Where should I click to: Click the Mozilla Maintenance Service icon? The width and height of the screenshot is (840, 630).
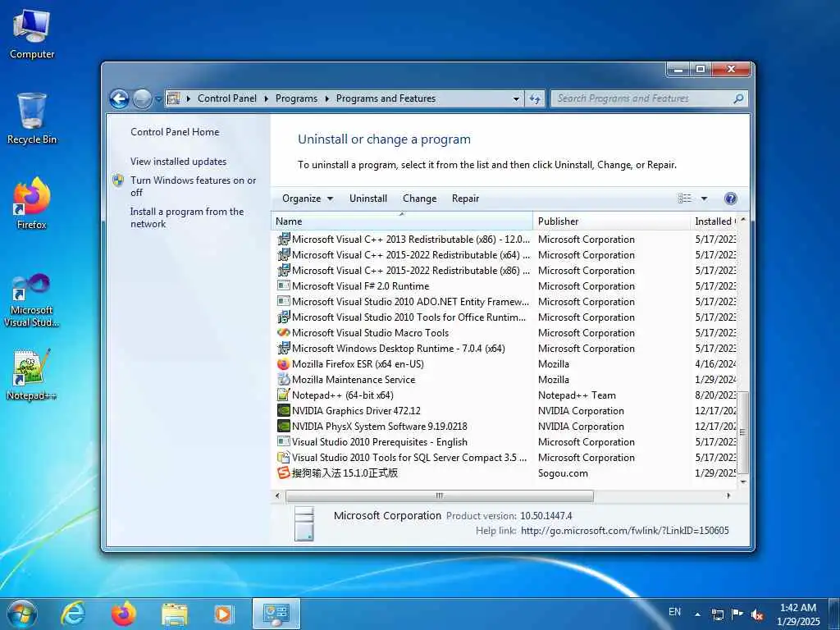[x=283, y=380]
